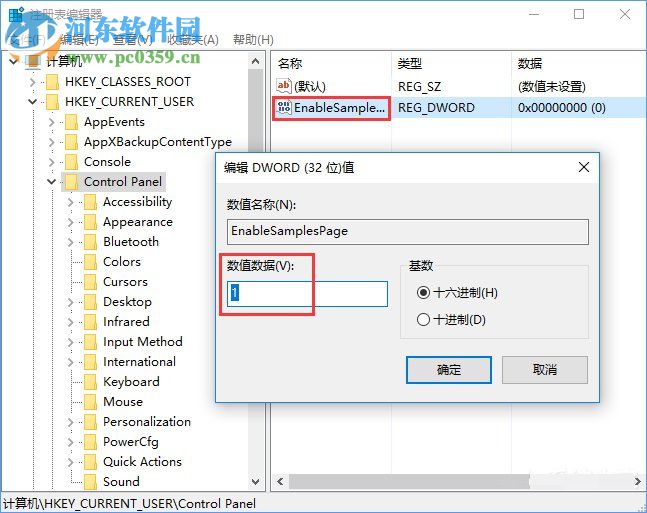Click the Quick Actions folder icon
Screen dimensions: 647x513
pos(90,462)
